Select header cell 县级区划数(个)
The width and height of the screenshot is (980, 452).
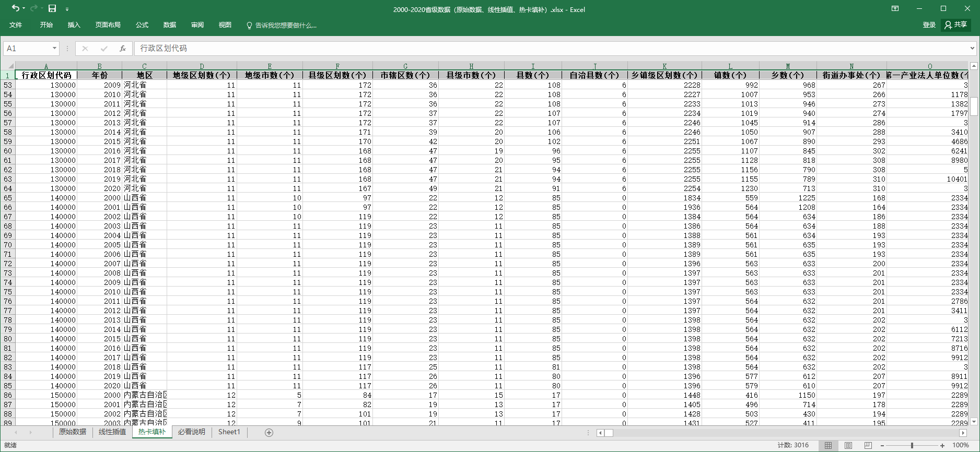tap(337, 75)
